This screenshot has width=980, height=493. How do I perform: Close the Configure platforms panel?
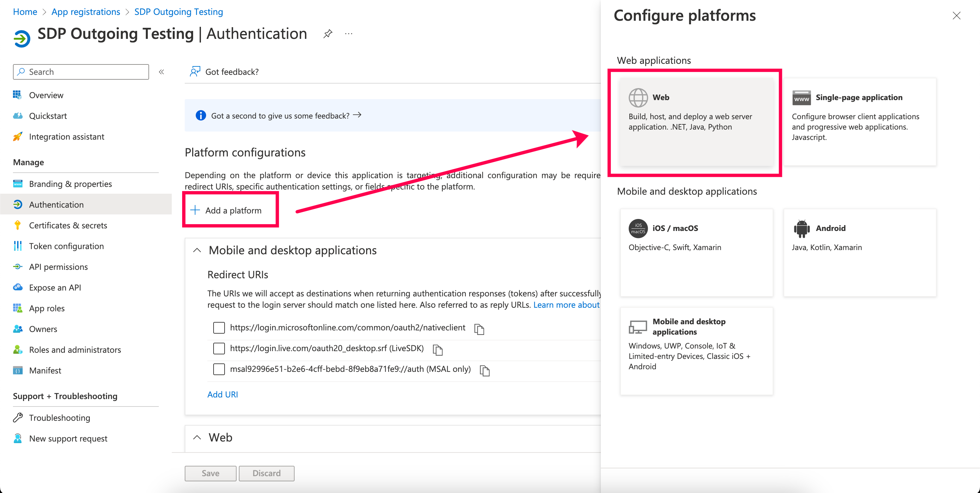956,16
